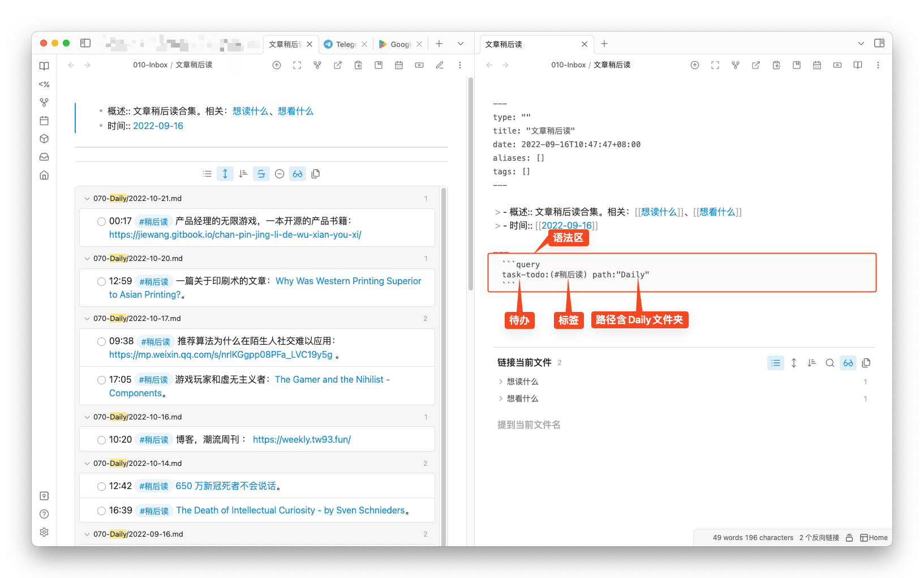Screen dimensions: 924x578
Task: Open the vault switcher icon in ribbon
Action: (44, 496)
